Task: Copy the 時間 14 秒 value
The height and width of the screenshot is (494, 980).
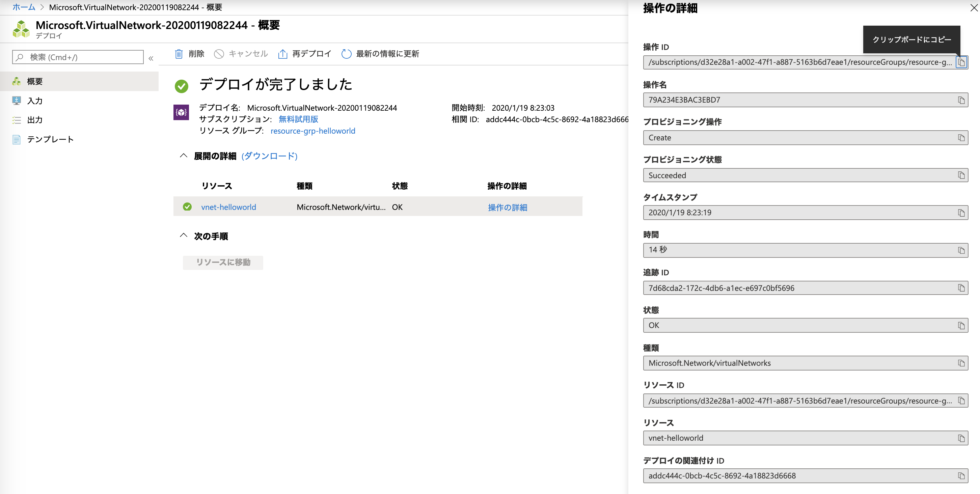Action: point(961,250)
